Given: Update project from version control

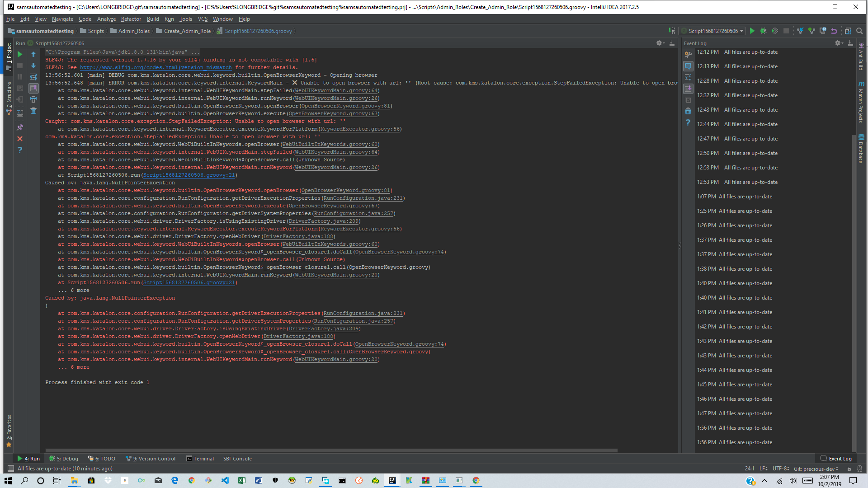Looking at the screenshot, I should [801, 31].
